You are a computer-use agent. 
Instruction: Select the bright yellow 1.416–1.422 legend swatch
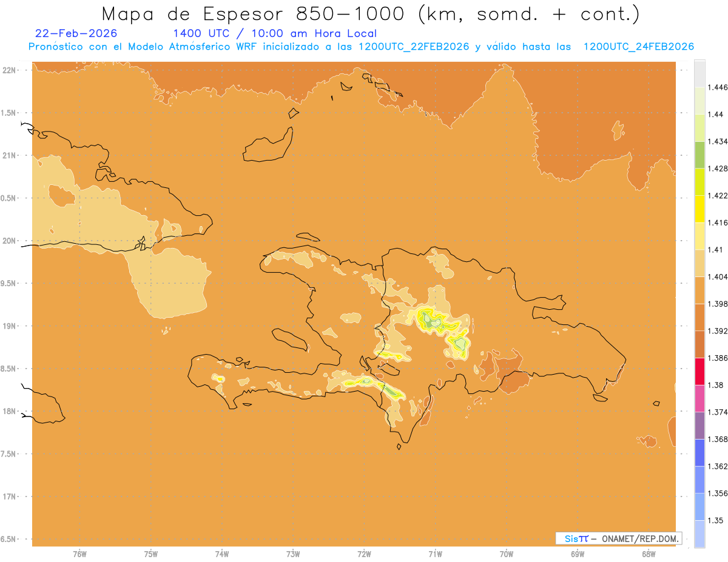(699, 209)
